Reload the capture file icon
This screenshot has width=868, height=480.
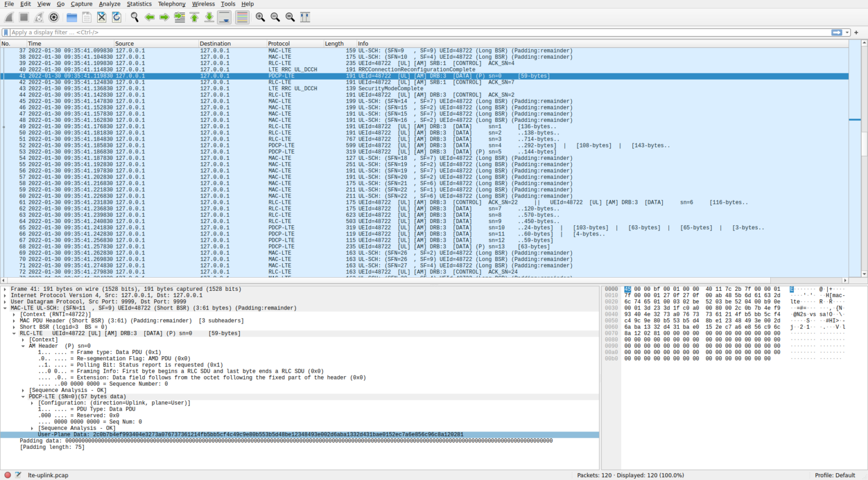116,18
